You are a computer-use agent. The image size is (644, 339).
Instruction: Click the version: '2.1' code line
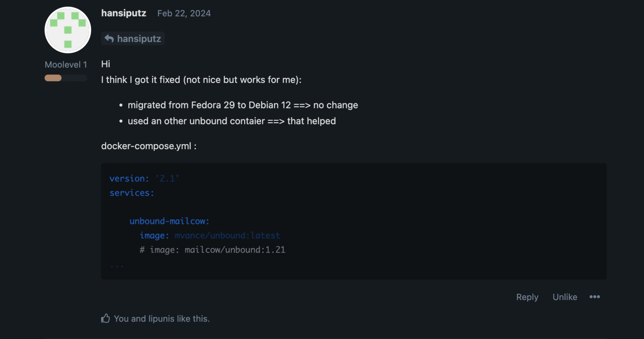pyautogui.click(x=144, y=178)
